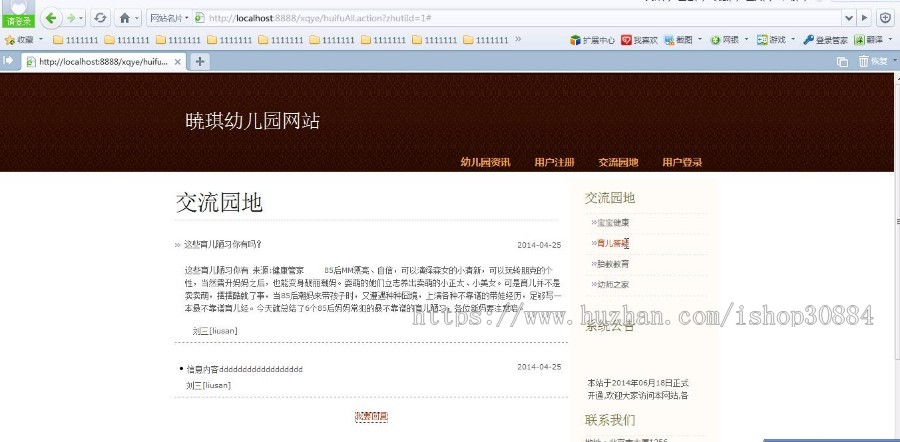Click the browser back arrow button

pyautogui.click(x=51, y=18)
